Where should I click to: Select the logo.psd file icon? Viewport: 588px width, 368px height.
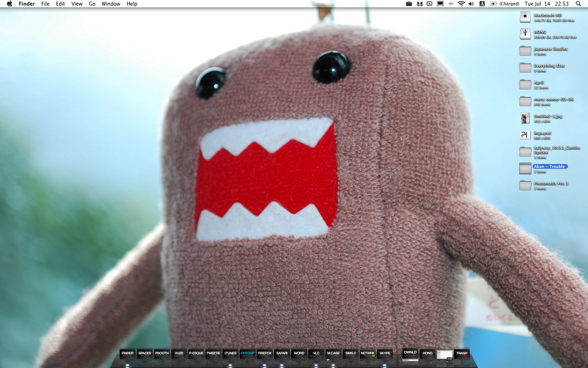click(x=525, y=135)
